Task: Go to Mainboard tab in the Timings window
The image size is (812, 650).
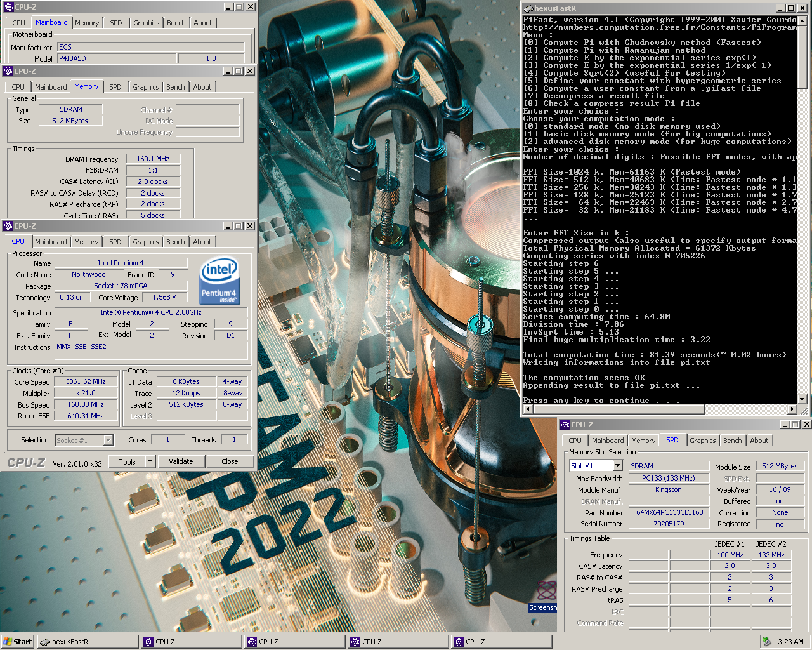Action: click(51, 87)
